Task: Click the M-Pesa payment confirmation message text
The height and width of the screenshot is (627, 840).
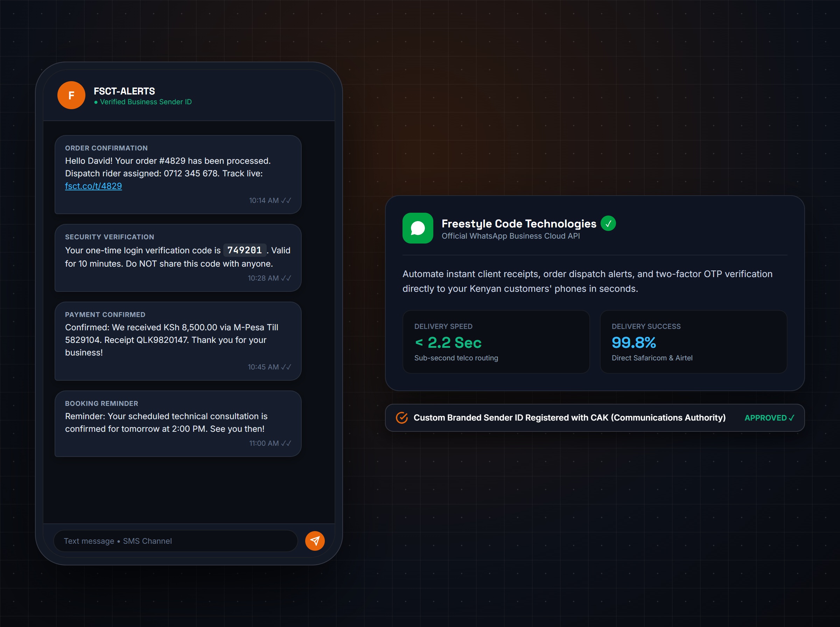Action: [171, 340]
